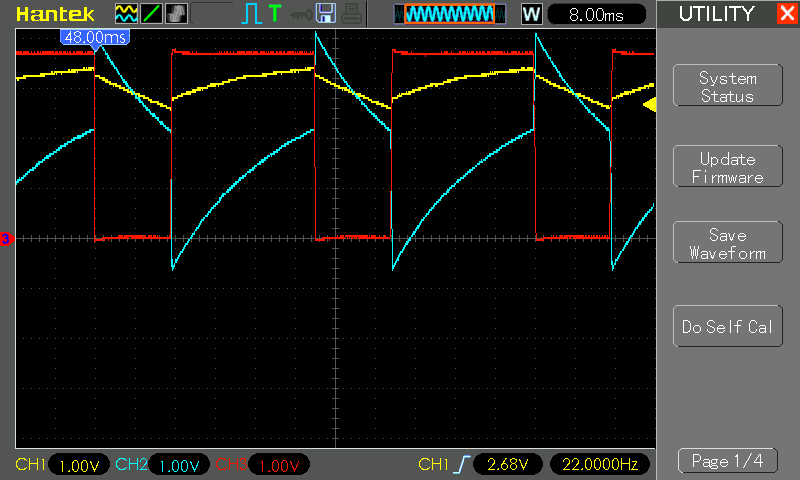This screenshot has width=800, height=480.
Task: Click the 8.00ms timebase readout
Action: click(x=596, y=14)
